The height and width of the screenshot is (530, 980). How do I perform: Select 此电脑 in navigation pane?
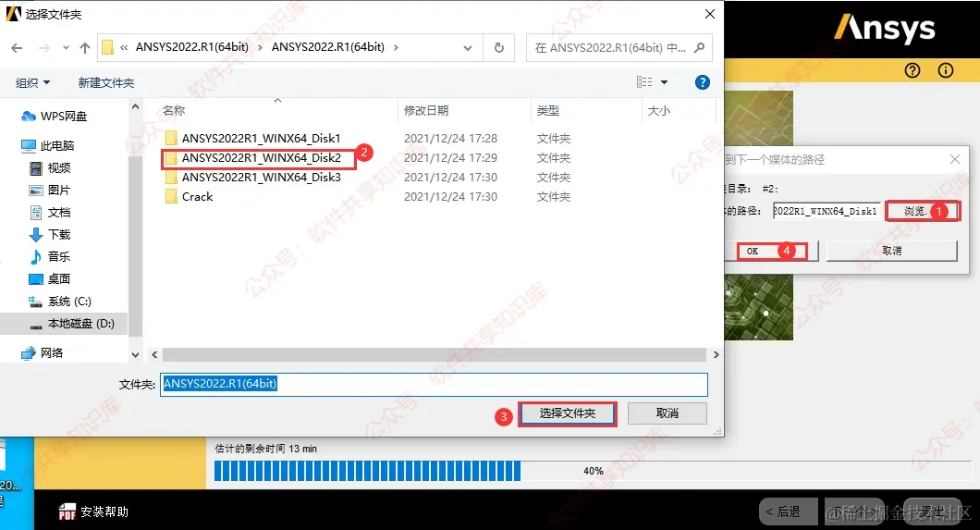click(47, 145)
